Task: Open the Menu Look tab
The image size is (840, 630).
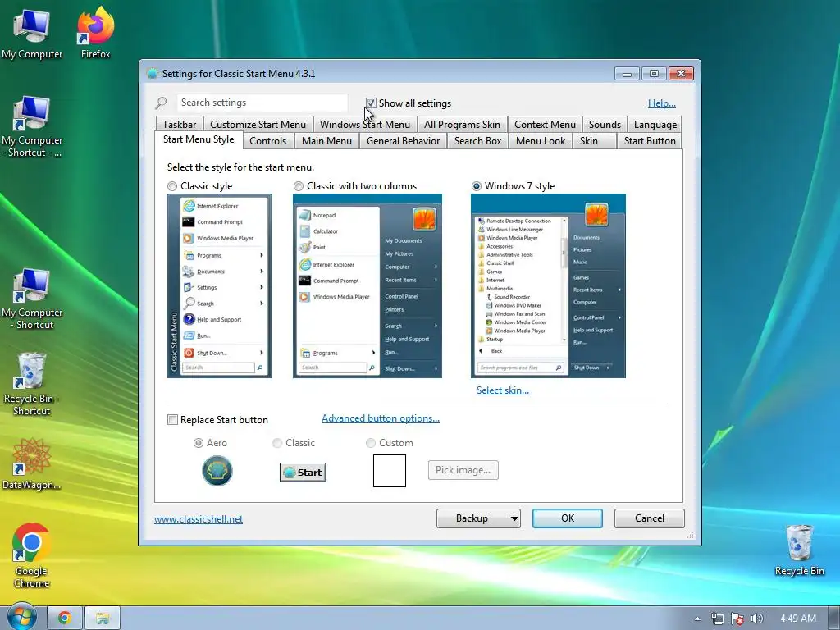Action: tap(541, 141)
